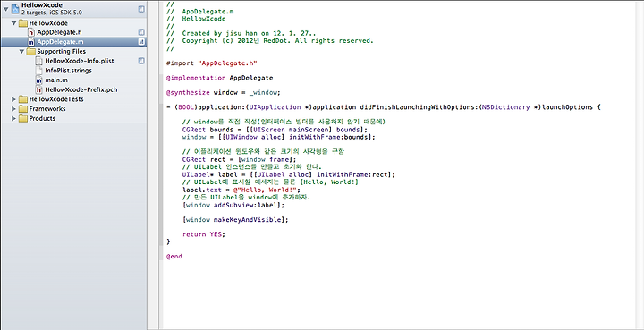Viewport: 644px width, 330px height.
Task: Select the Products group label
Action: pos(42,118)
